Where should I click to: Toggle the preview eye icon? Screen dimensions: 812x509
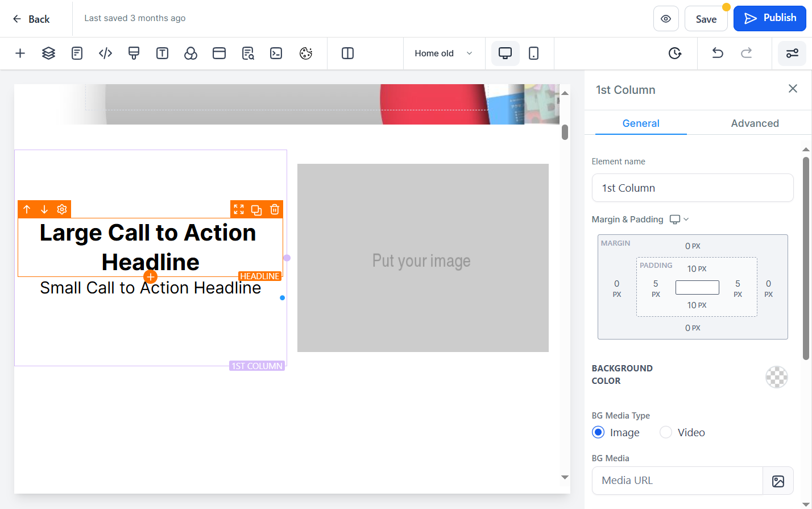point(666,19)
